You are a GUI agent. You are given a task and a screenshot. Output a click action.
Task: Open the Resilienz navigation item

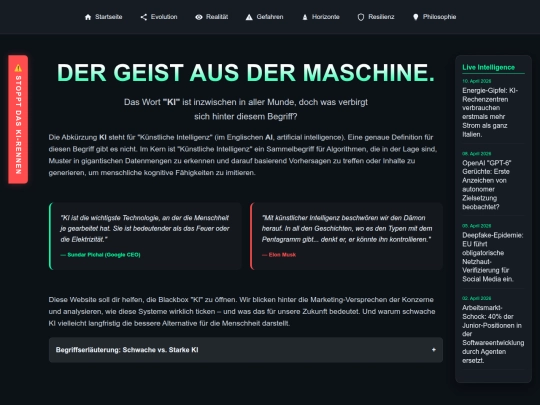click(x=376, y=17)
